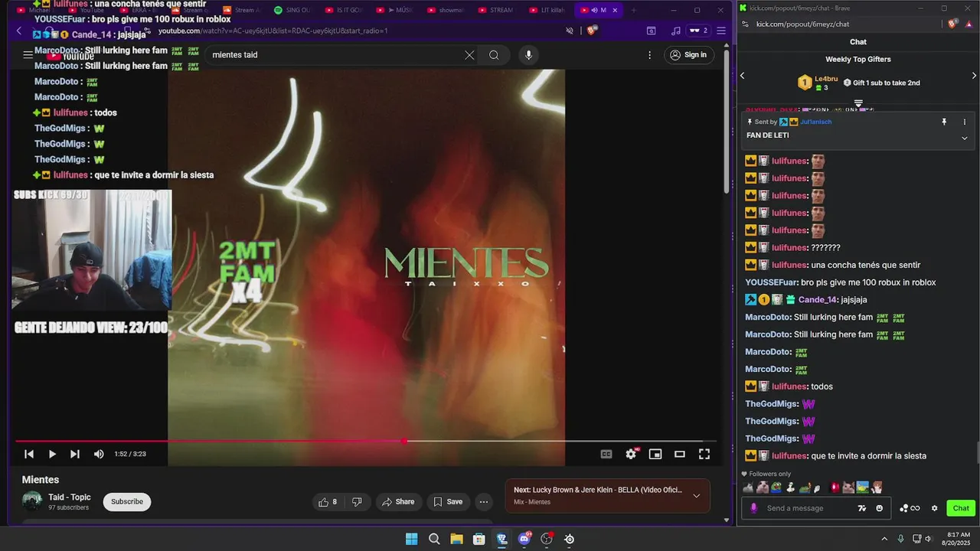
Task: Open 7TV emote picker in chat
Action: (862, 508)
